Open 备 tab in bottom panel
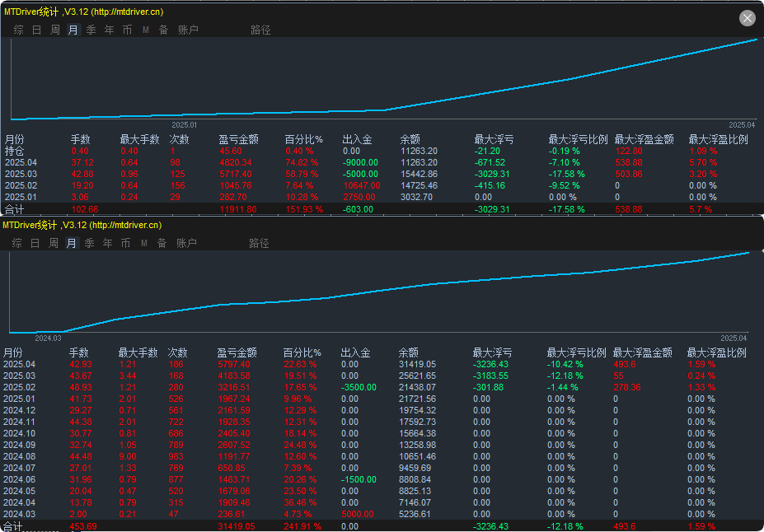The image size is (764, 532). 162,243
